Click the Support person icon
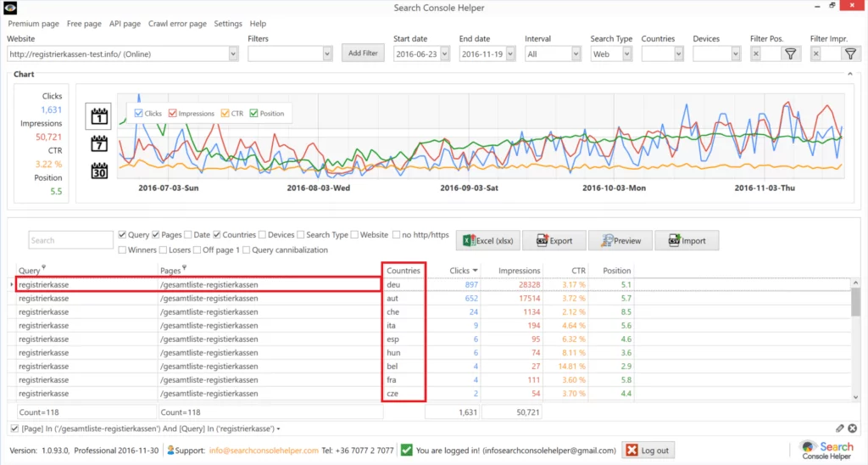The width and height of the screenshot is (868, 465). 170,450
